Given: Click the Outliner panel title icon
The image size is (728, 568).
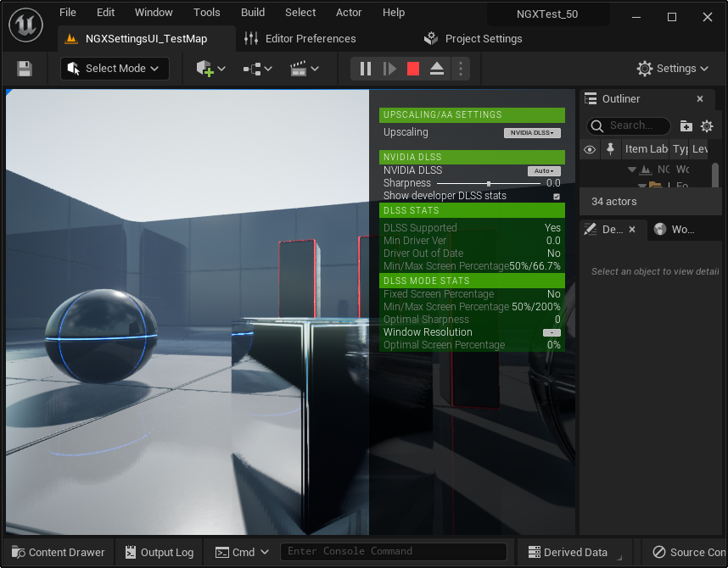Looking at the screenshot, I should [x=591, y=99].
